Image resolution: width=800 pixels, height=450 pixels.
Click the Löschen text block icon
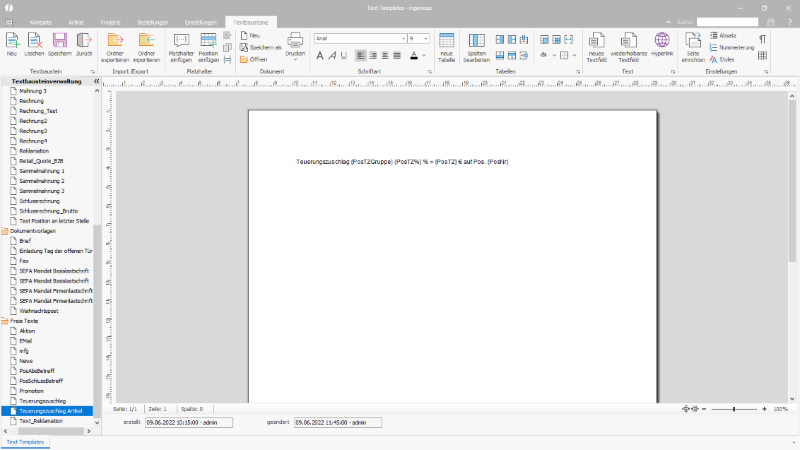34,44
